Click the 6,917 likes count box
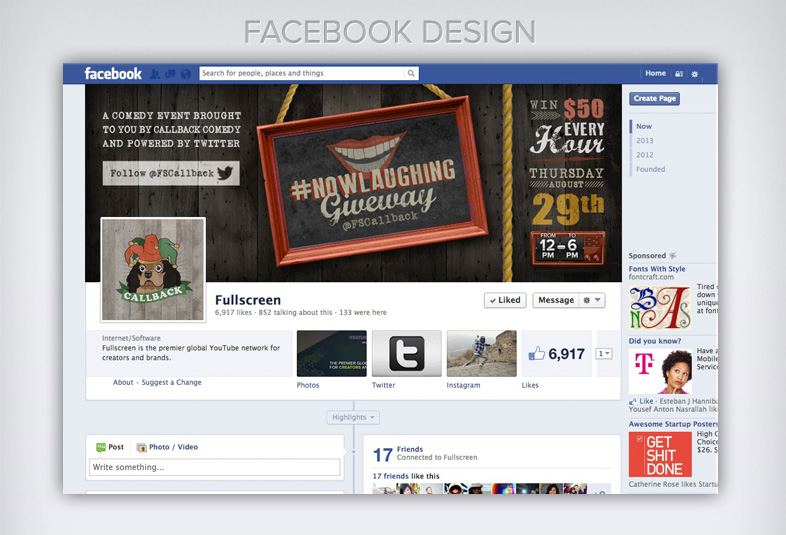The width and height of the screenshot is (786, 535). tap(557, 353)
